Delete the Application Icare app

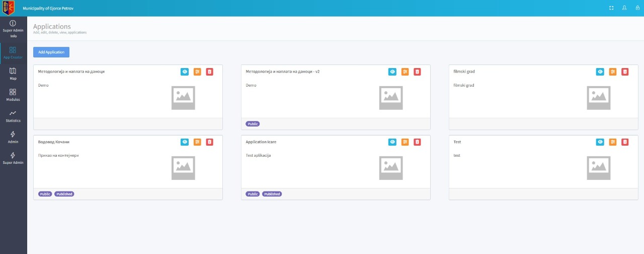coord(417,142)
